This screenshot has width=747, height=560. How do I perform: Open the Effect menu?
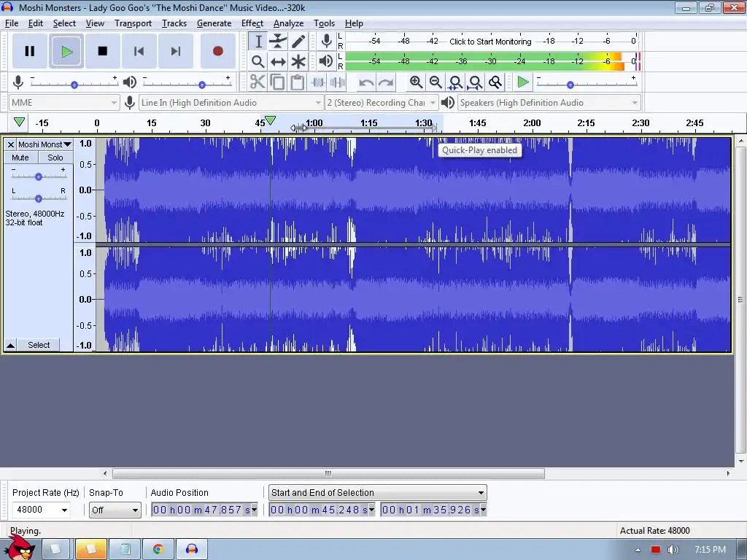coord(252,23)
